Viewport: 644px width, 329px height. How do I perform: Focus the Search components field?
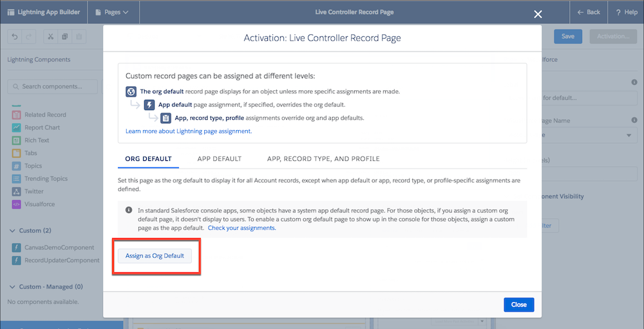point(53,87)
